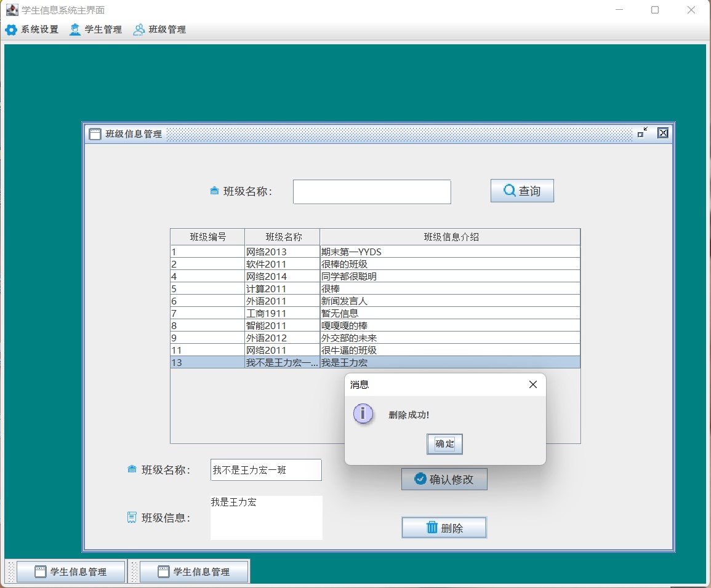The width and height of the screenshot is (711, 588).
Task: Edit the lower 班级名称 field containing 我不是王力宏一班
Action: point(266,470)
